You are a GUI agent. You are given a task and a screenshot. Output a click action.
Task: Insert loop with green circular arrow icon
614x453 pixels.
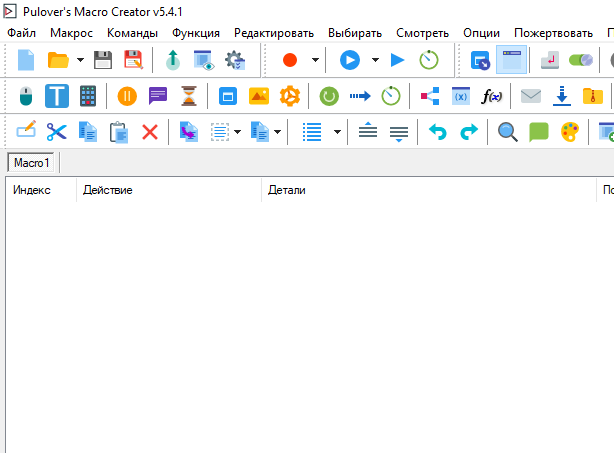329,96
